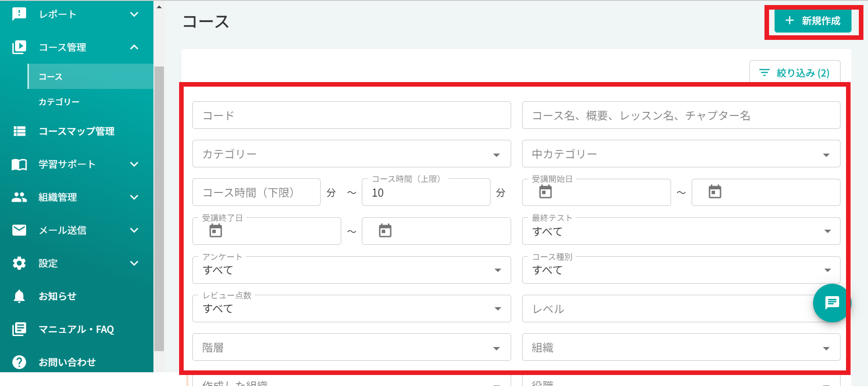
Task: Focus the コース時間（下限） field
Action: [x=257, y=192]
